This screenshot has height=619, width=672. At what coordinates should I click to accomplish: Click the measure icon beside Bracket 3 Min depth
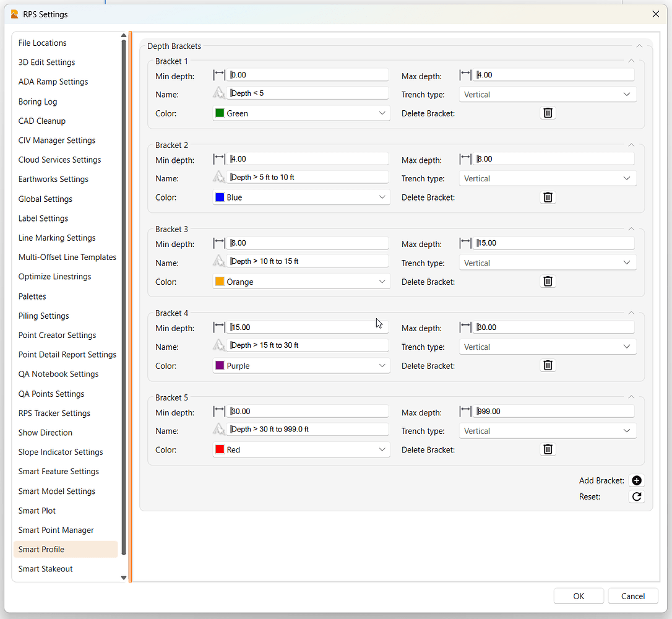219,243
